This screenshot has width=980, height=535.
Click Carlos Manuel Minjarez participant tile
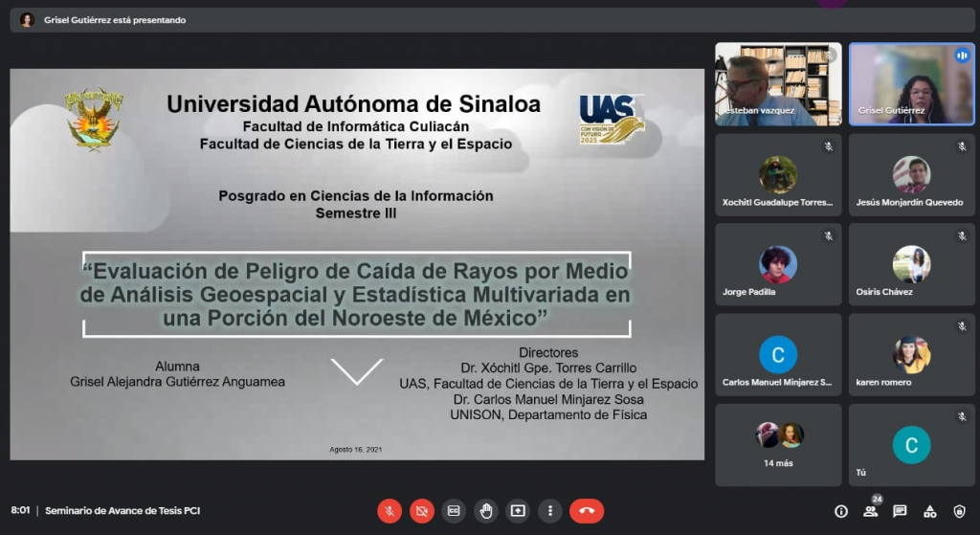(x=778, y=354)
